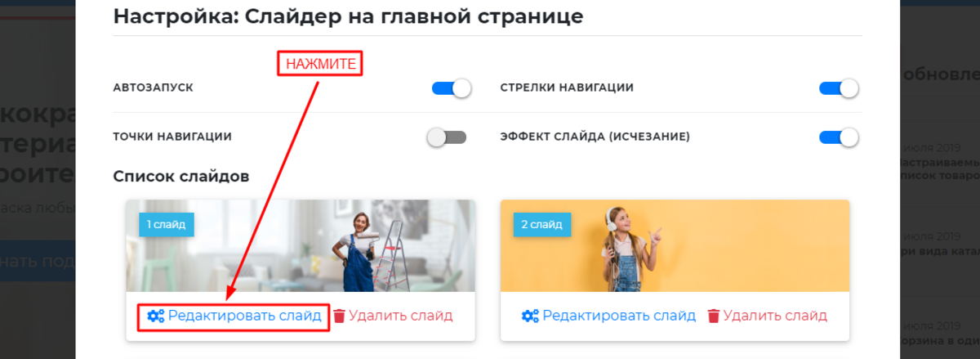
Task: Click the АВТОЗАПУСК setting label
Action: (154, 88)
